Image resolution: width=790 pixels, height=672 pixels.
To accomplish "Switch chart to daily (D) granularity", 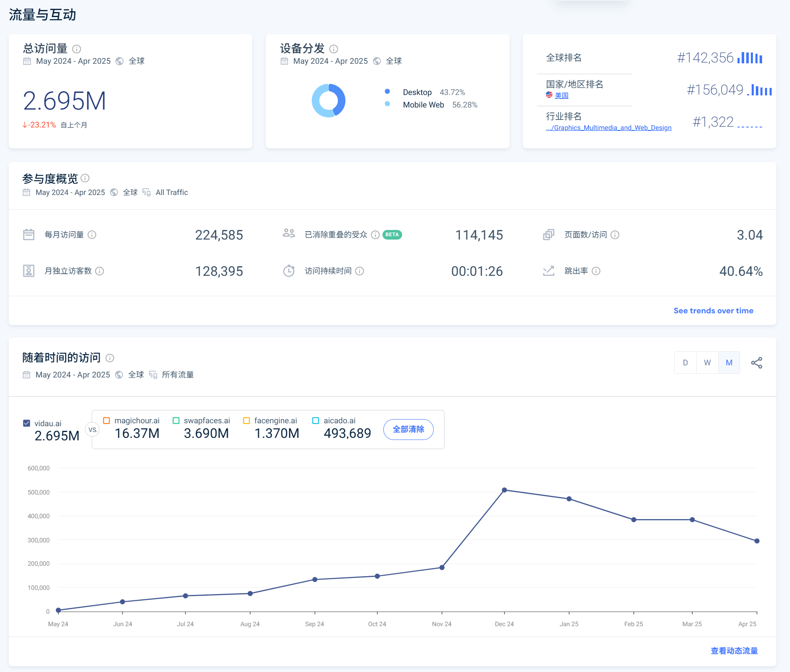I will [685, 363].
